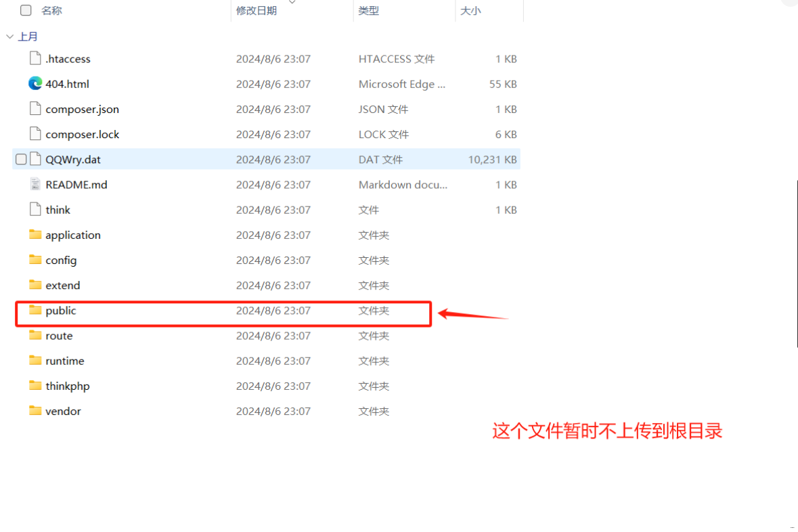
Task: Click the thinkphp folder icon
Action: [x=35, y=386]
